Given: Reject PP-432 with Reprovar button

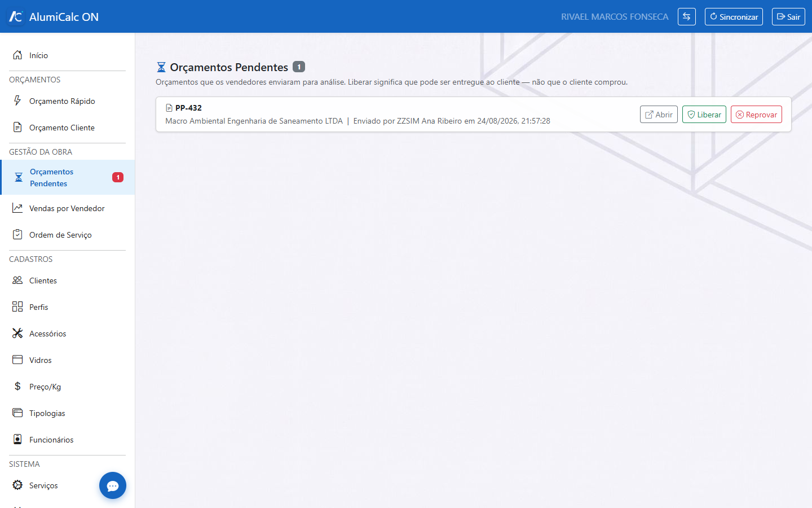Looking at the screenshot, I should [x=756, y=115].
